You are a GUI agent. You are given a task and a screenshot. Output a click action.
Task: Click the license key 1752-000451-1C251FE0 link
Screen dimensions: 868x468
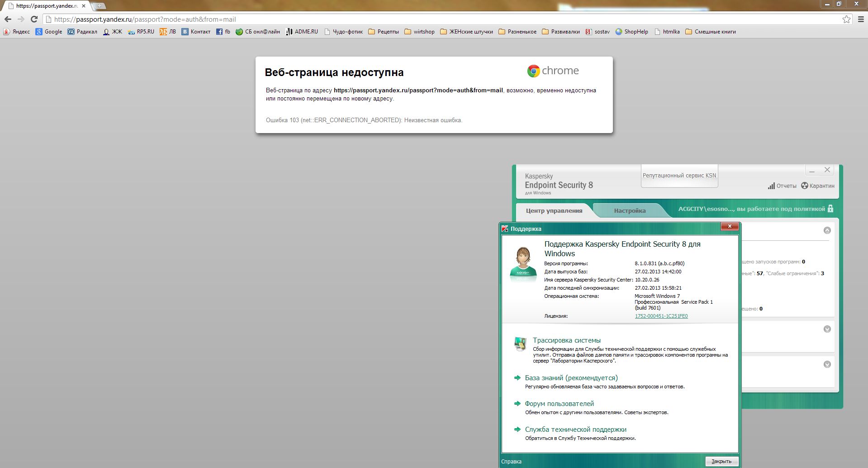pyautogui.click(x=661, y=316)
